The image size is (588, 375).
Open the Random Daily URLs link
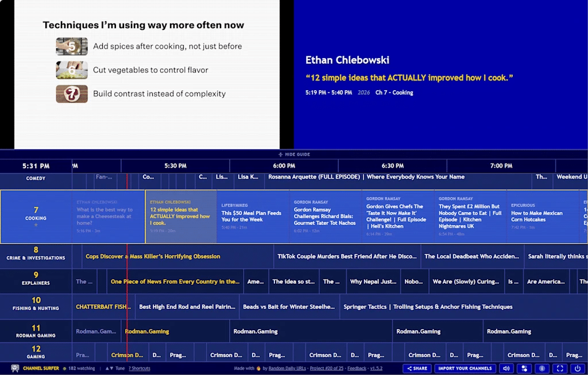[x=287, y=369]
